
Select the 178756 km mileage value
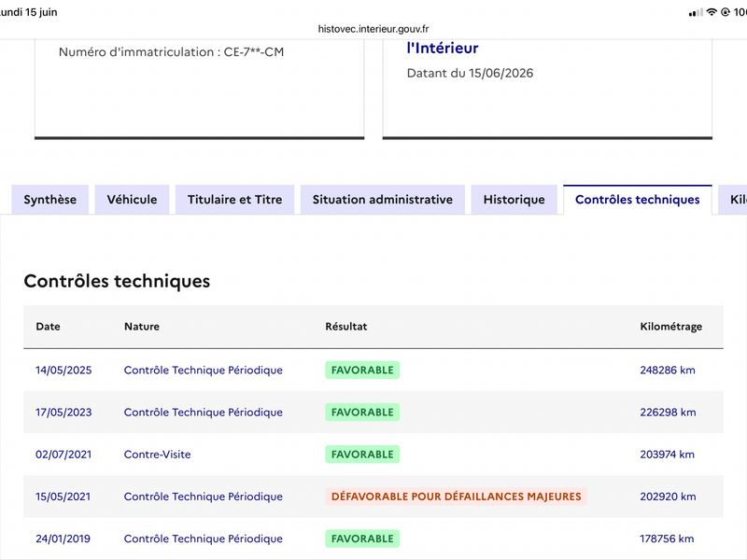click(x=667, y=539)
